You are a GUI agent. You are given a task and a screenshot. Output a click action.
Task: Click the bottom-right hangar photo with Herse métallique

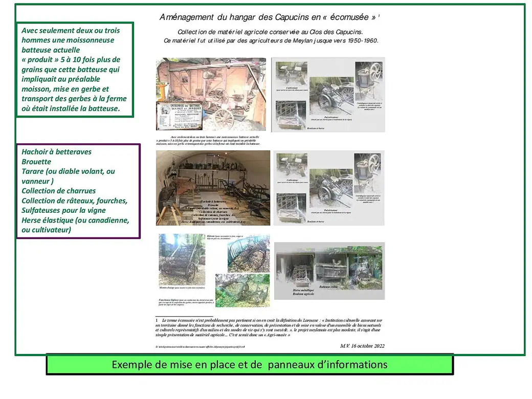pyautogui.click(x=329, y=271)
